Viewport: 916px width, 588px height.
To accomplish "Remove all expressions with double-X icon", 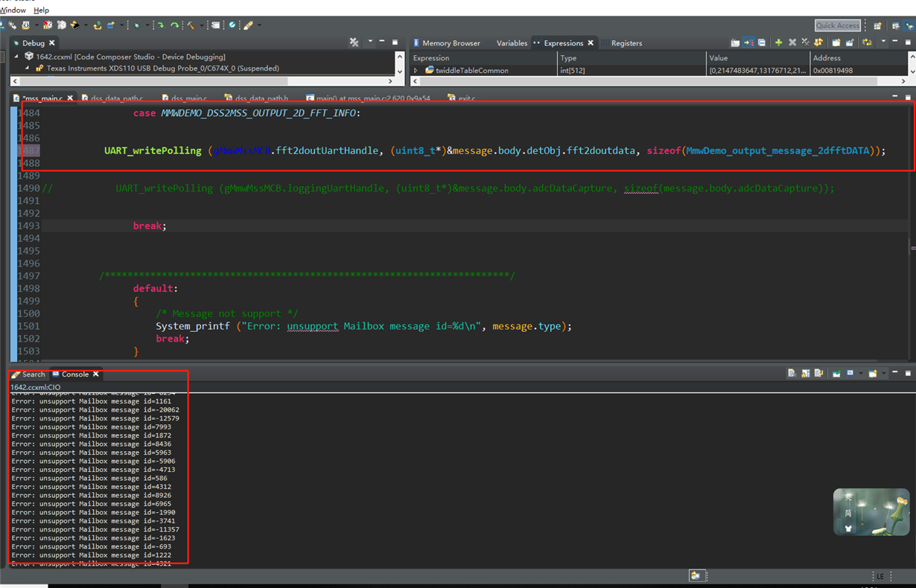I will [x=805, y=43].
